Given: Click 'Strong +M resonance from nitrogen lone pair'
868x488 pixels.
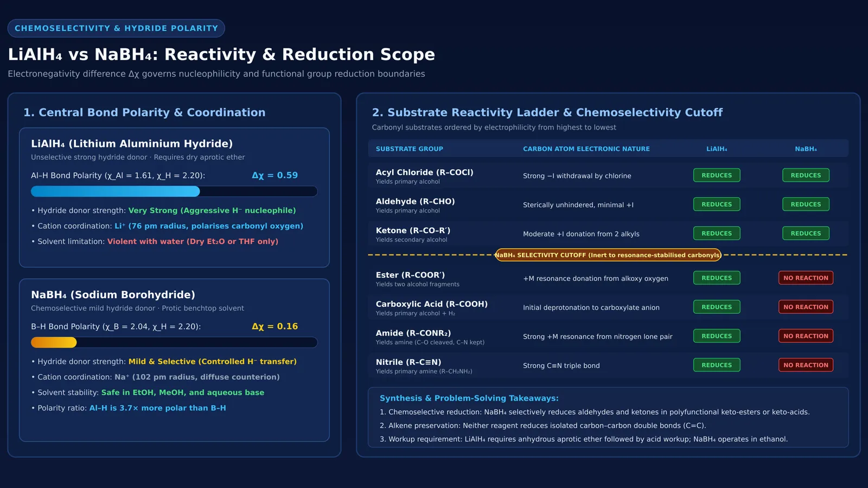Looking at the screenshot, I should click(x=597, y=337).
